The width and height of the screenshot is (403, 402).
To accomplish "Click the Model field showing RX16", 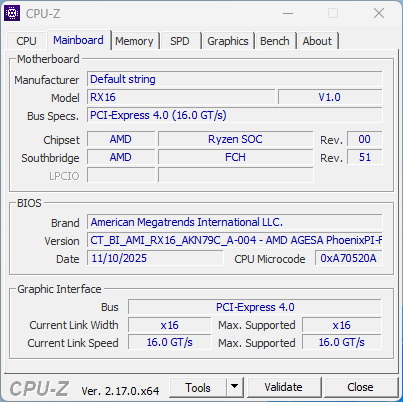I will click(x=181, y=97).
